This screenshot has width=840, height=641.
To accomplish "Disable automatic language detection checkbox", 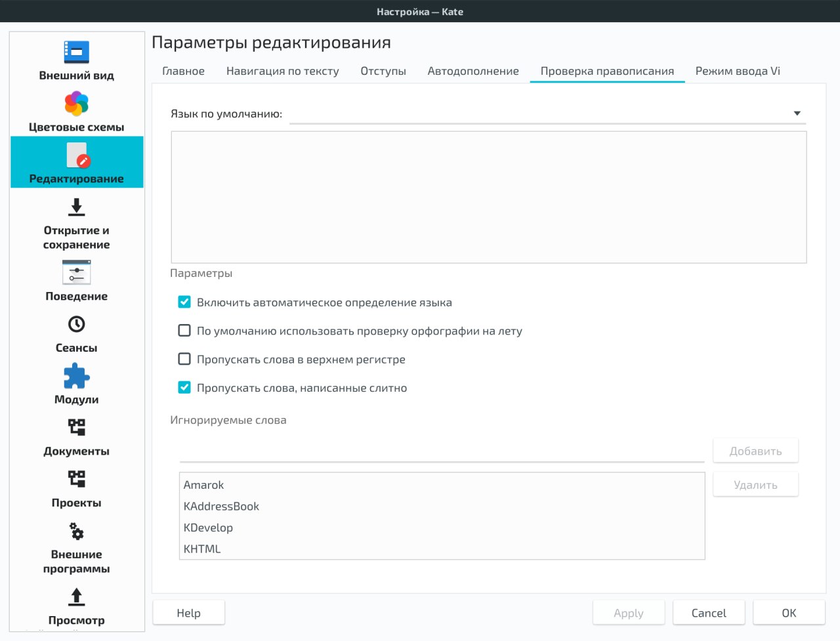I will point(184,302).
